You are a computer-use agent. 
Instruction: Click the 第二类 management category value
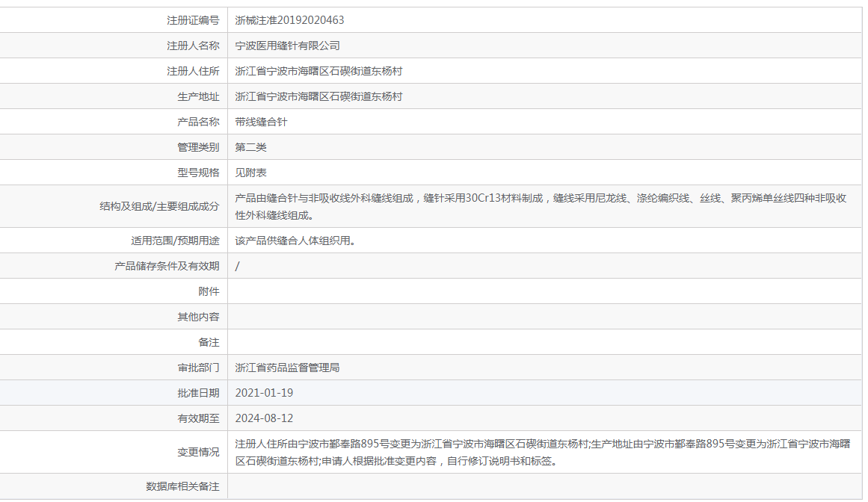tap(250, 147)
